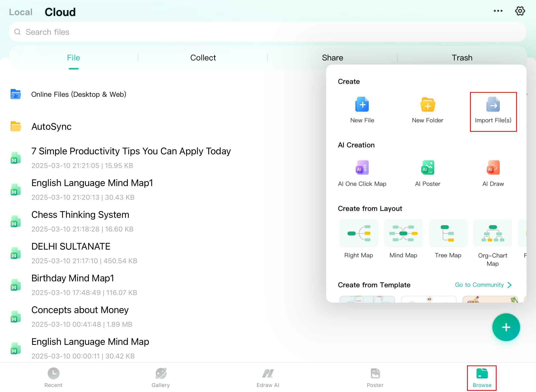Click the Search files field
536x392 pixels.
pyautogui.click(x=268, y=32)
